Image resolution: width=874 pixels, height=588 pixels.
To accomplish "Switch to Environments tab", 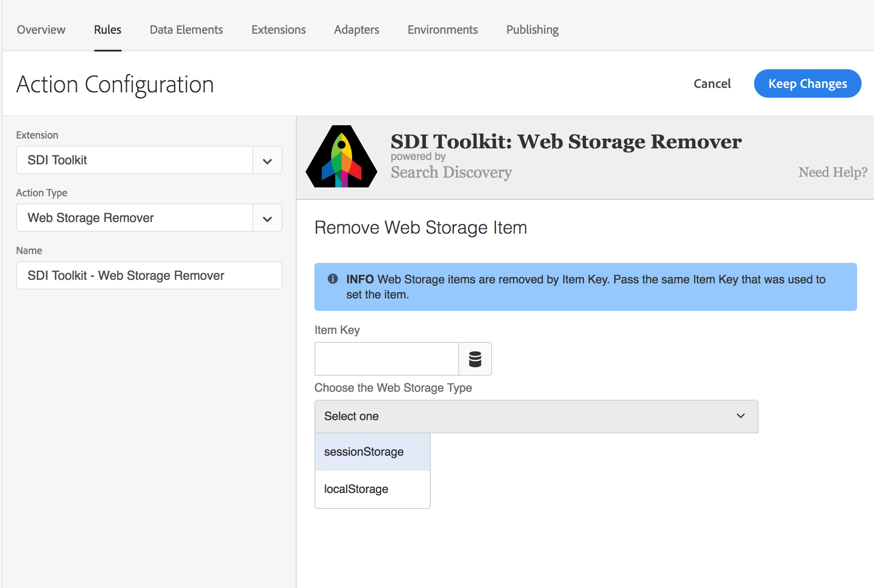I will 442,30.
